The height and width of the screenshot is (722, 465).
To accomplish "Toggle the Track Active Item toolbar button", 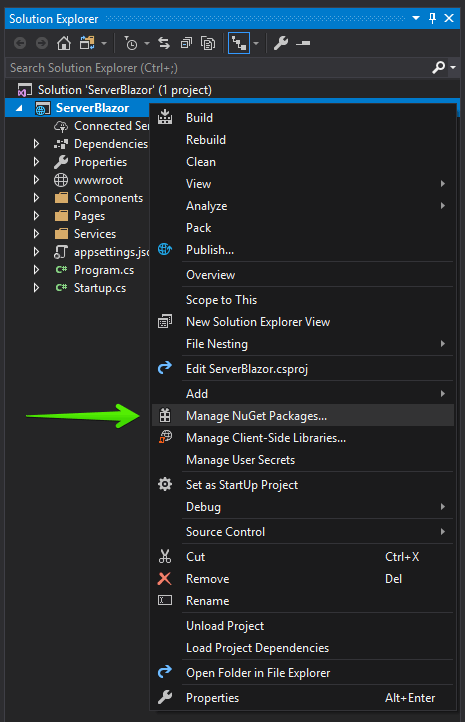I will coord(238,43).
